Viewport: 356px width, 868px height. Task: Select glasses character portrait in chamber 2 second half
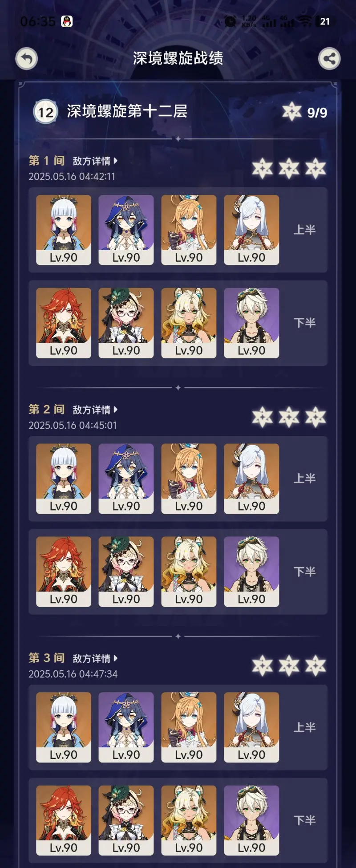(126, 572)
